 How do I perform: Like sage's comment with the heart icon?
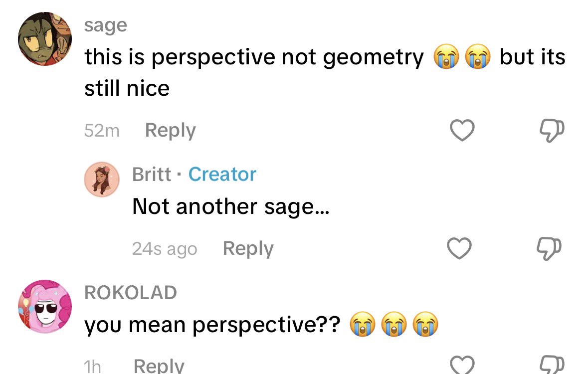[462, 130]
